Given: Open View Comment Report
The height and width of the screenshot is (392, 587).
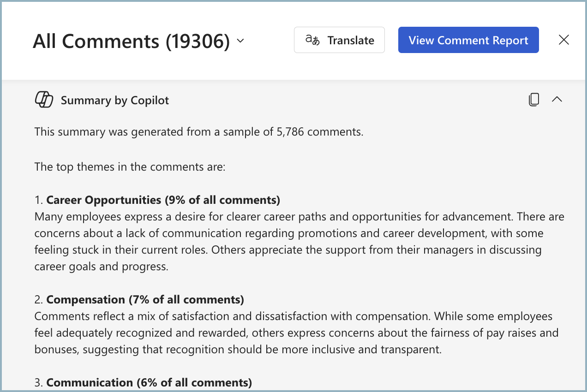Looking at the screenshot, I should click(468, 40).
